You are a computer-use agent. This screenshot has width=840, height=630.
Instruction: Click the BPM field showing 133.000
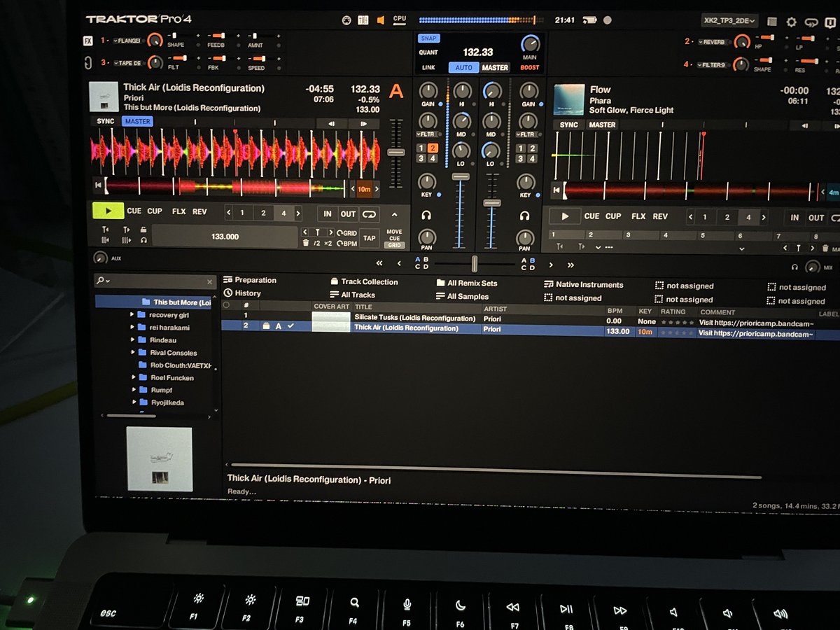(225, 237)
